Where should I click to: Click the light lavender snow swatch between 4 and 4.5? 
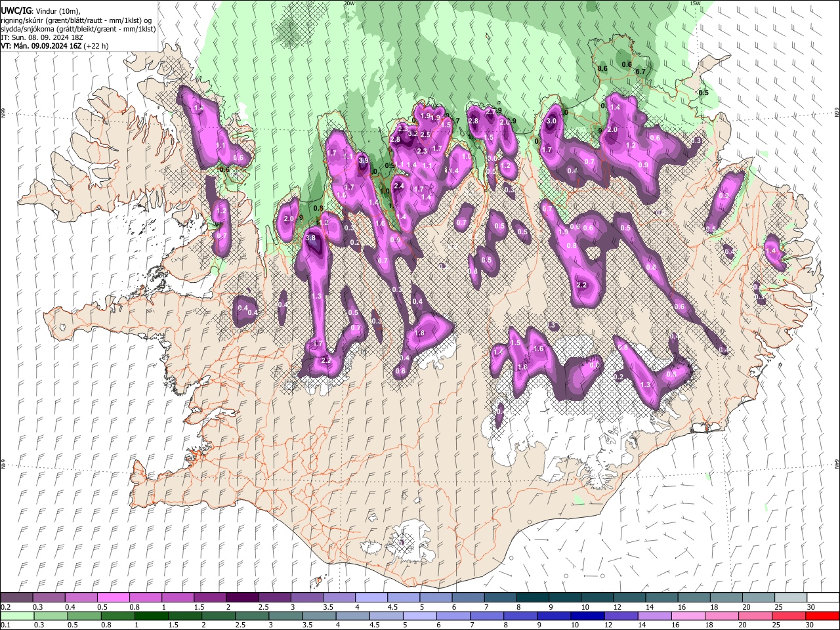(x=372, y=597)
